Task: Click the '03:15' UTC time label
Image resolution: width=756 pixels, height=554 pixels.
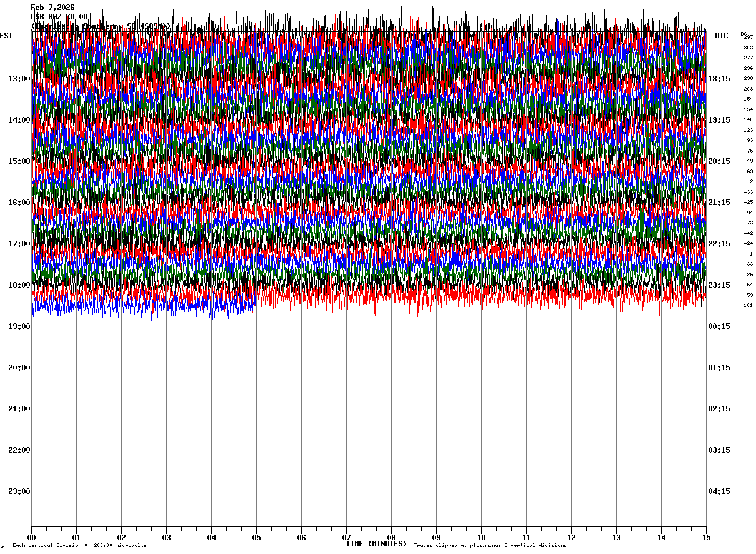Action: click(719, 450)
